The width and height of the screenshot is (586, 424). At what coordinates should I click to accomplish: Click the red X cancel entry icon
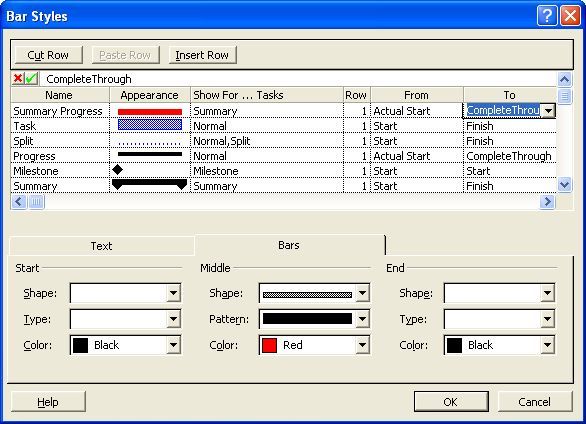[18, 78]
